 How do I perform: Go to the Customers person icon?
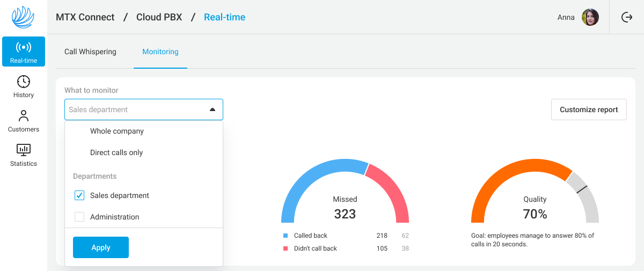click(24, 116)
